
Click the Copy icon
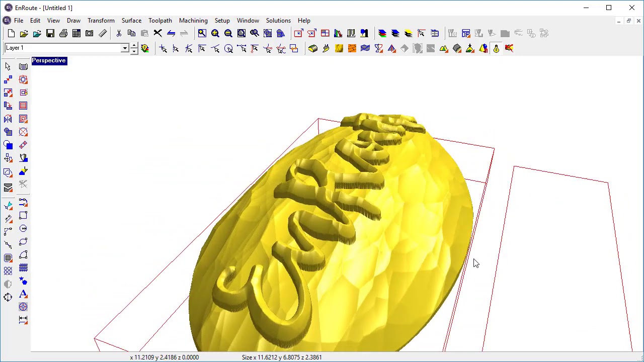point(132,33)
